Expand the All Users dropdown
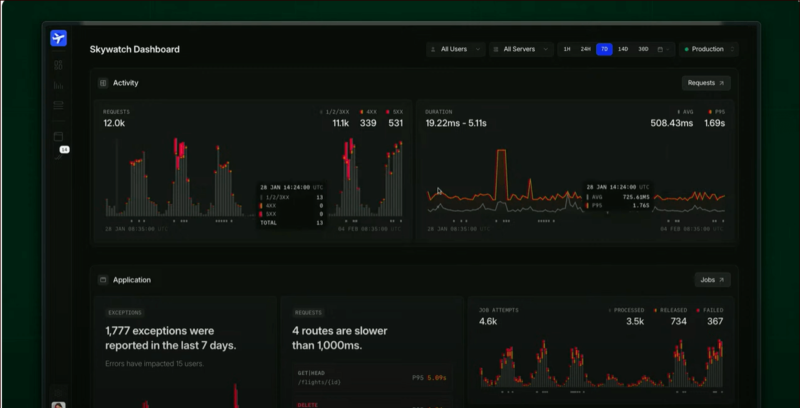This screenshot has height=408, width=800. [x=456, y=49]
